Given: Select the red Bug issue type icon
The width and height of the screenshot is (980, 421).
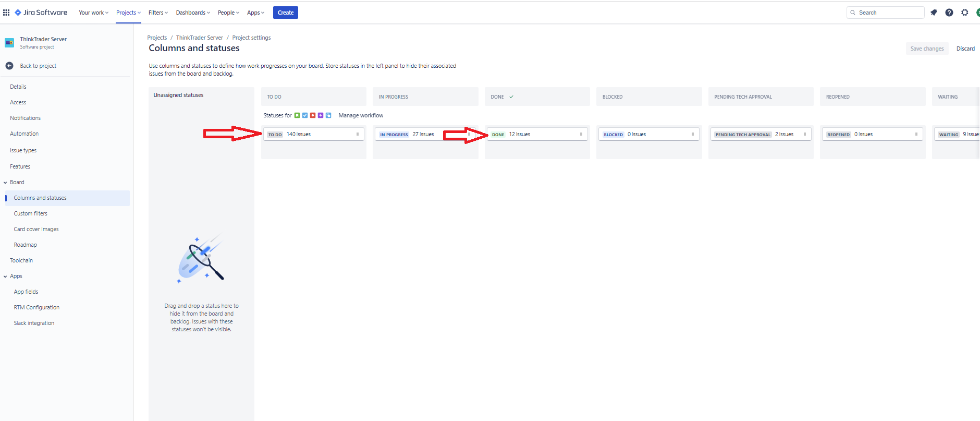Looking at the screenshot, I should pos(313,115).
